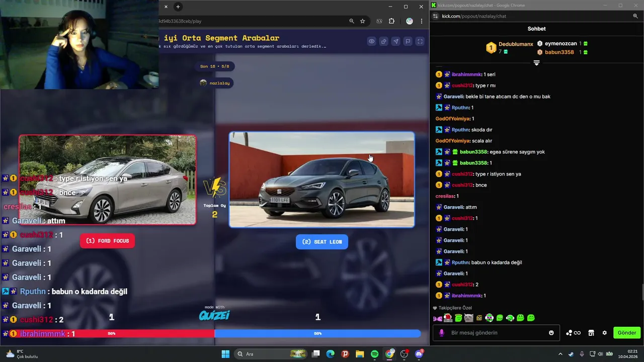Select the Ford Focus car image
This screenshot has width=644, height=362.
(x=107, y=179)
